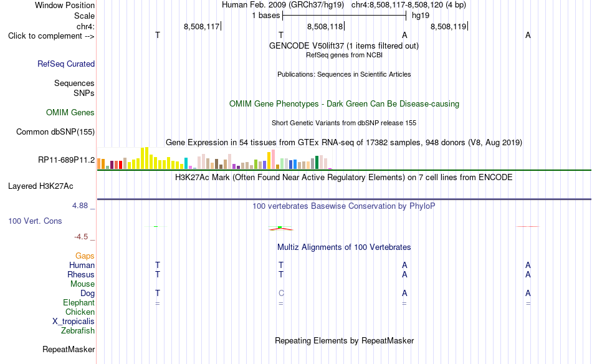Click the 4.88 PhyloP upper limit value

pos(80,206)
